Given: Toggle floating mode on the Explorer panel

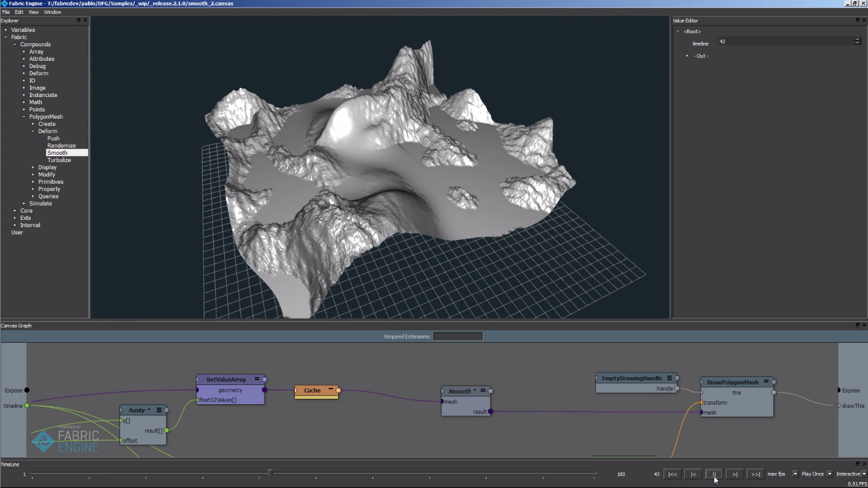Looking at the screenshot, I should pyautogui.click(x=78, y=20).
